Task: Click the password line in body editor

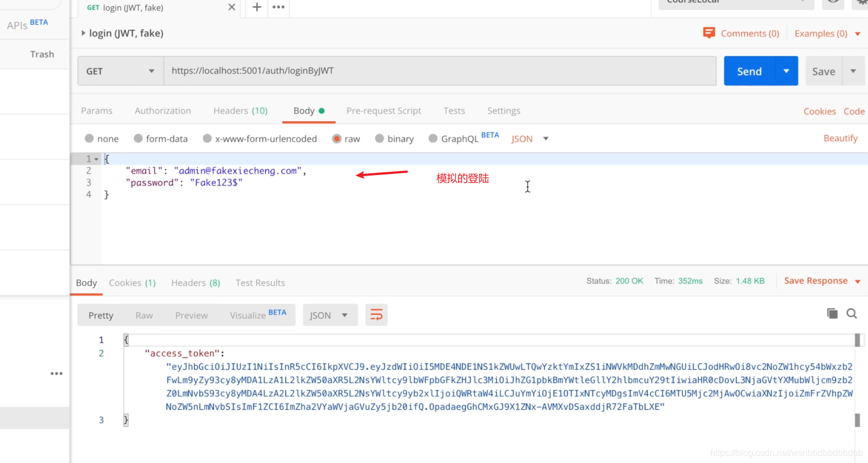Action: [184, 183]
